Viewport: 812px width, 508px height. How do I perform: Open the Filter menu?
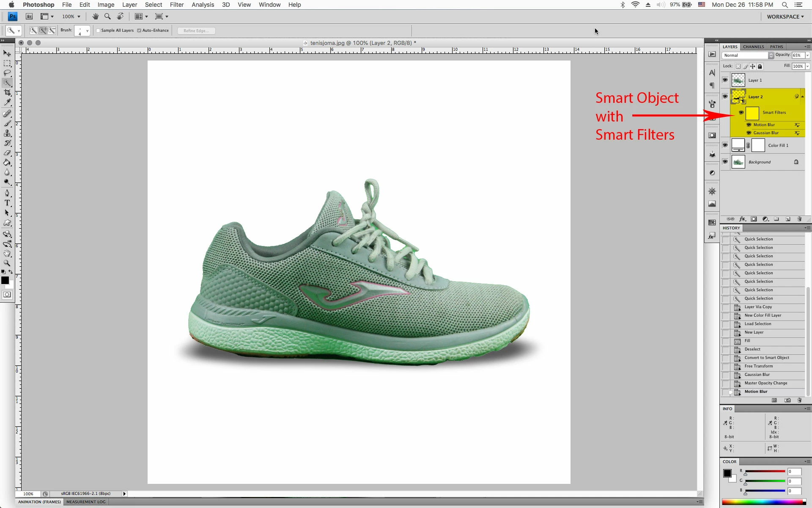coord(176,5)
